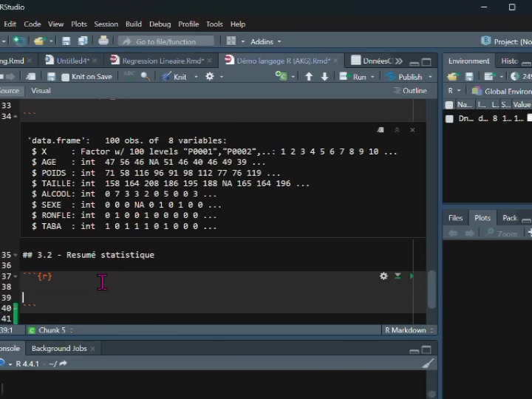
Task: Run current chunk green play icon
Action: tap(412, 276)
